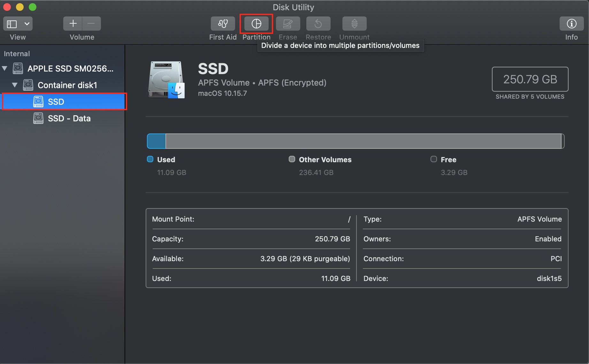Screen dimensions: 589x364
Task: Click the 'Disk Utility' window title
Action: click(x=293, y=7)
